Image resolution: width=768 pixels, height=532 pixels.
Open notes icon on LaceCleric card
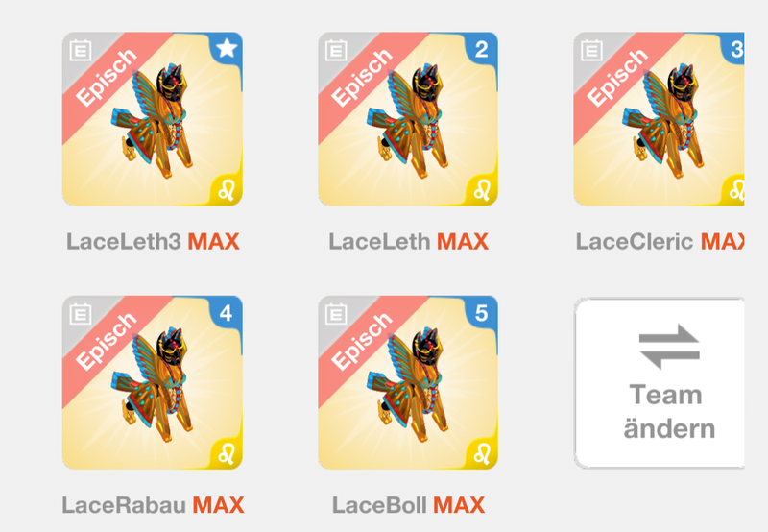591,51
